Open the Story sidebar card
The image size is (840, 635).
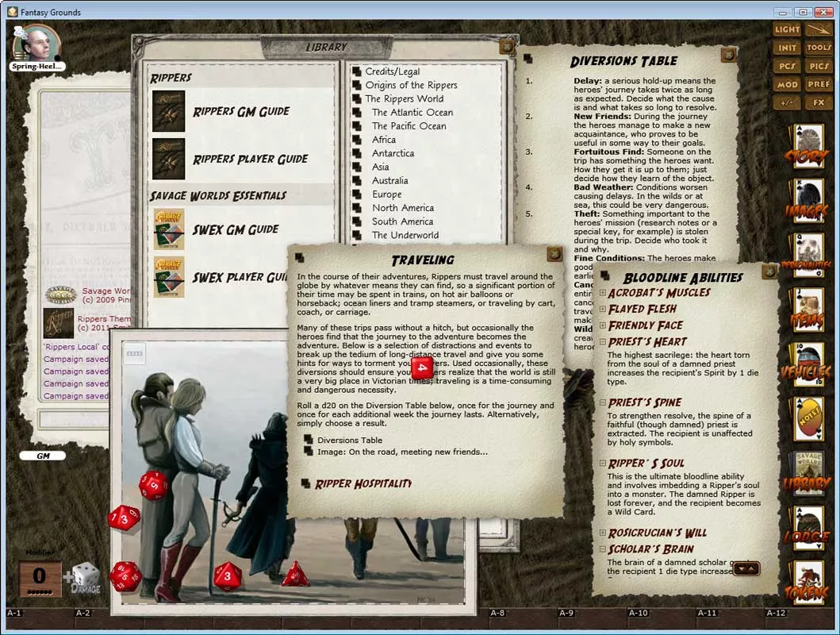(x=807, y=146)
